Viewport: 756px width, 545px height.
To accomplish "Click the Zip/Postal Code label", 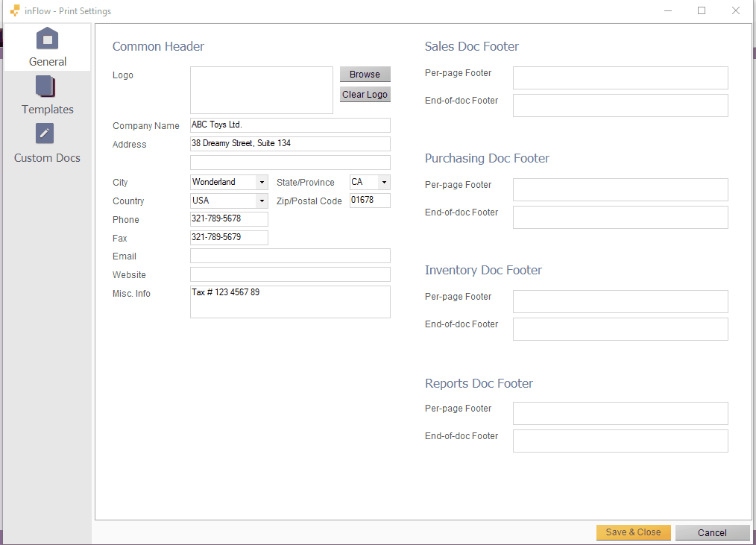I will [x=309, y=201].
